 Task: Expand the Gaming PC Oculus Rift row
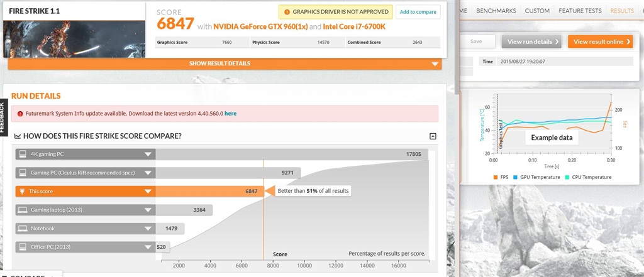pyautogui.click(x=148, y=173)
